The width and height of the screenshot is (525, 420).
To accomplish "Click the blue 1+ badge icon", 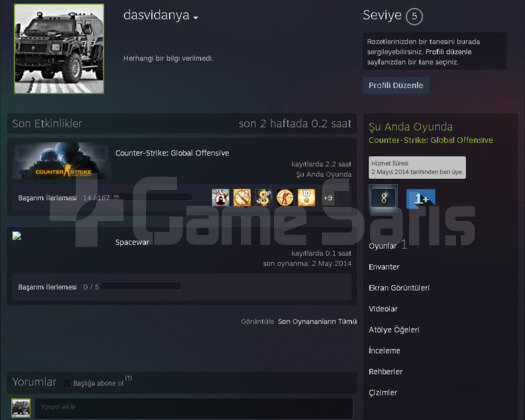I will click(x=421, y=199).
